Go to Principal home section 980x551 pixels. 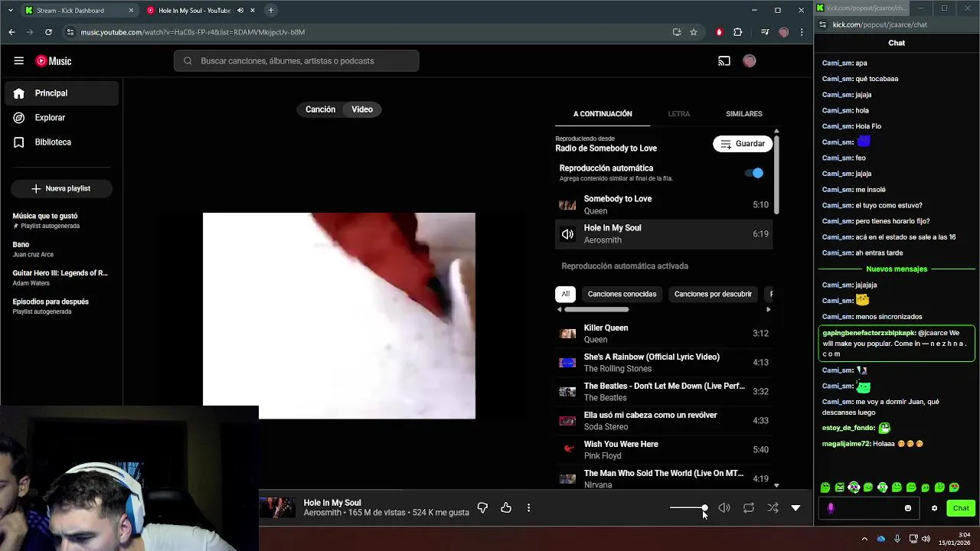[x=61, y=93]
